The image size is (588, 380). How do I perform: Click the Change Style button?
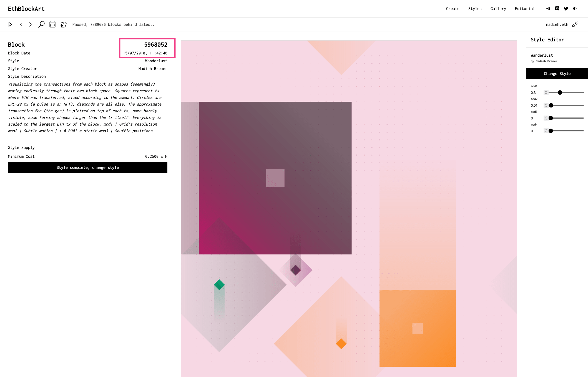[557, 74]
